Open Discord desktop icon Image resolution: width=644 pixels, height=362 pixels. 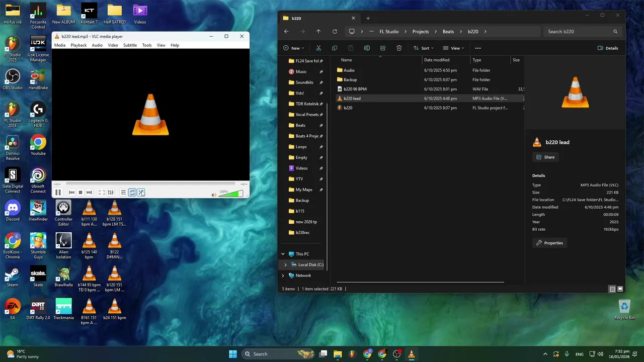pos(13,211)
